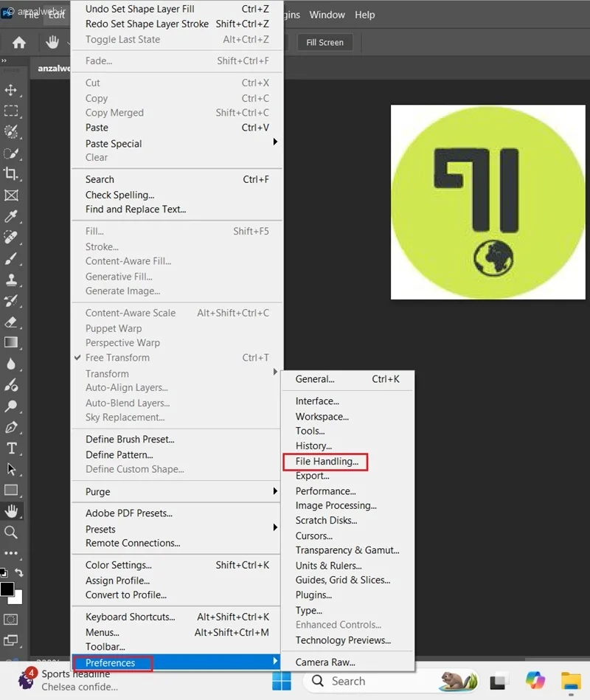Open Performance preferences
This screenshot has width=590, height=700.
[x=347, y=491]
